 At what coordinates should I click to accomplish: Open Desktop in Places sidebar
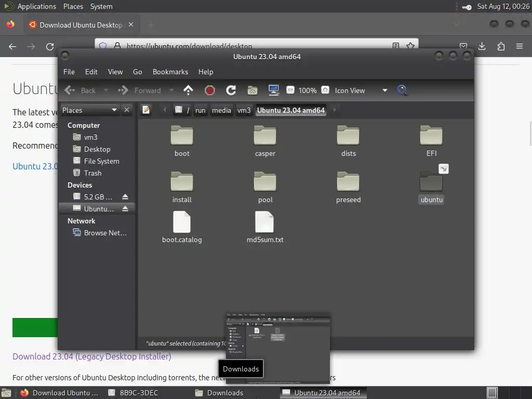tap(97, 149)
